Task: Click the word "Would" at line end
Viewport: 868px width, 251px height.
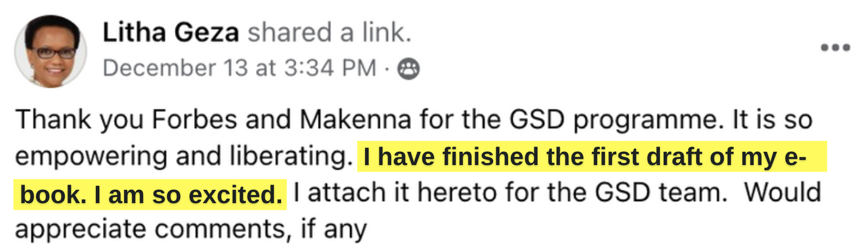Action: [783, 193]
